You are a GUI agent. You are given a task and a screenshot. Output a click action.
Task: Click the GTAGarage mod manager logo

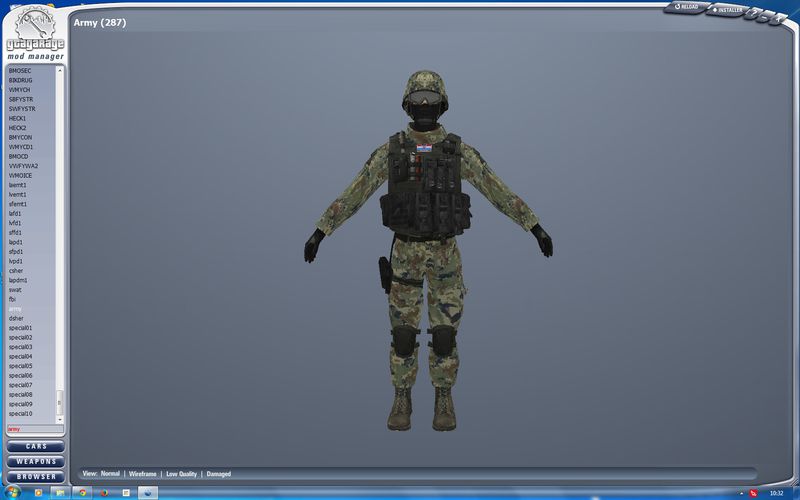tap(35, 33)
